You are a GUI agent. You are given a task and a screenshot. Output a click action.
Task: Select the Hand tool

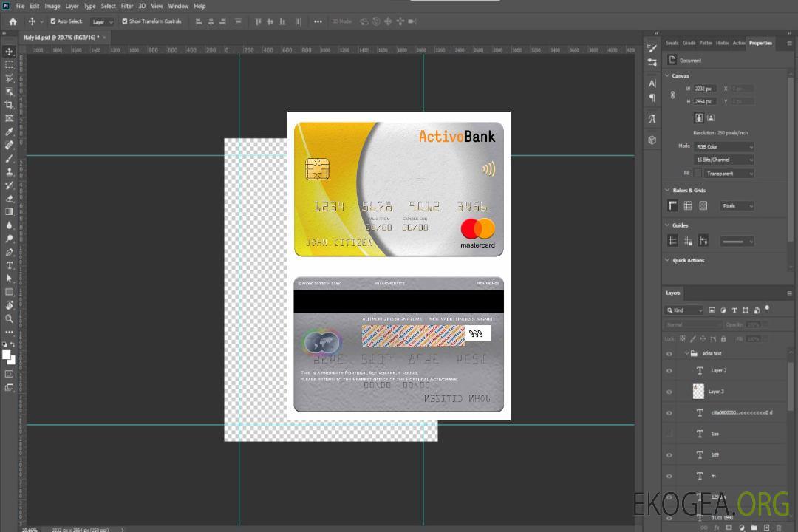(9, 305)
